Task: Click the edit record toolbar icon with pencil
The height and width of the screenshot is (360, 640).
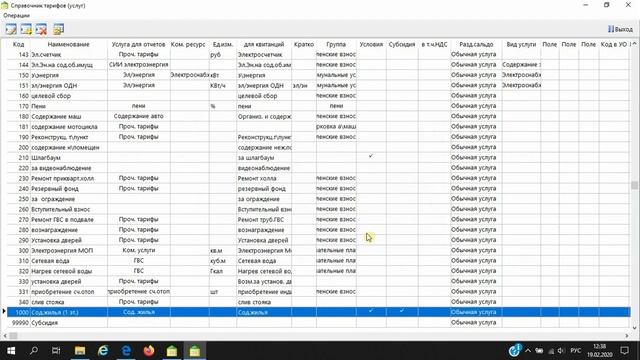Action: point(11,29)
